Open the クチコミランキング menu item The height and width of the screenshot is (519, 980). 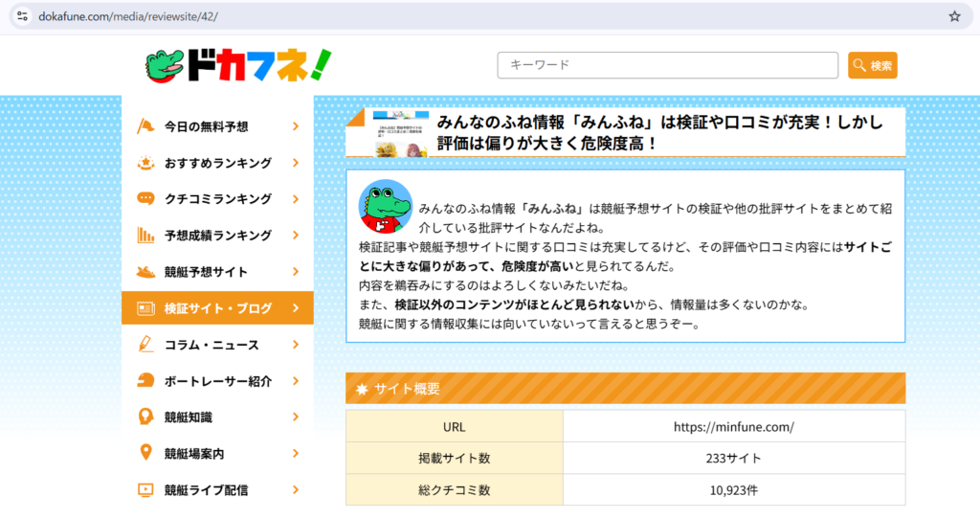pos(217,199)
